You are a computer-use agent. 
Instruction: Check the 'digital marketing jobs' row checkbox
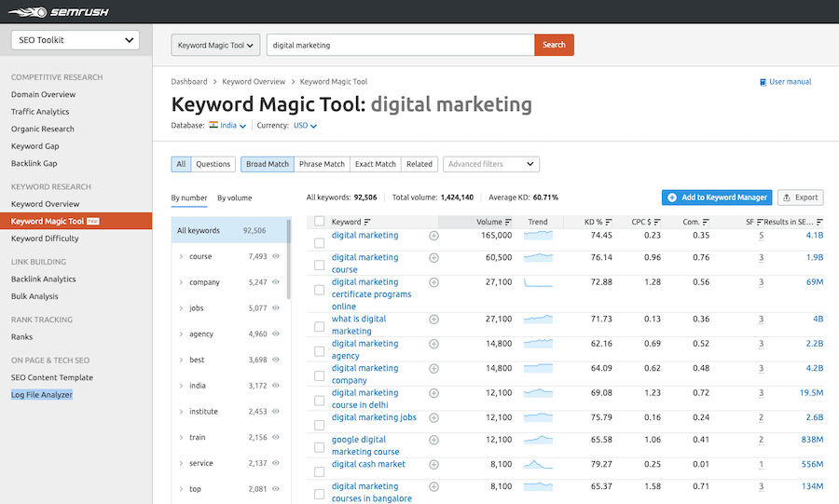(320, 425)
